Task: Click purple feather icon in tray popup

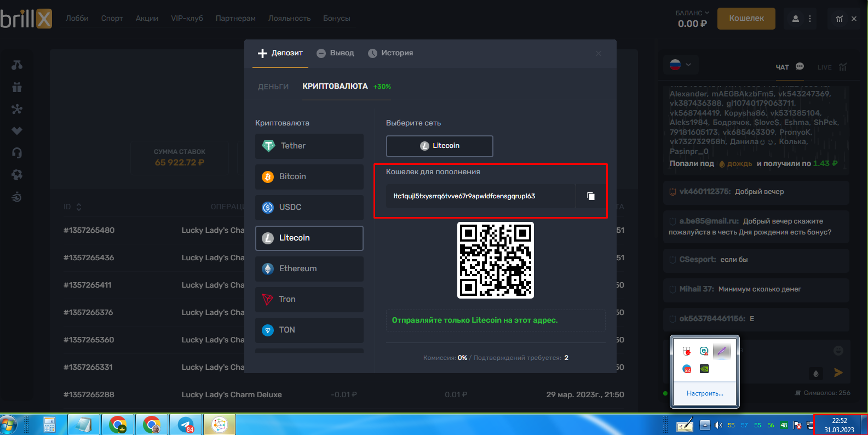Action: coord(722,351)
